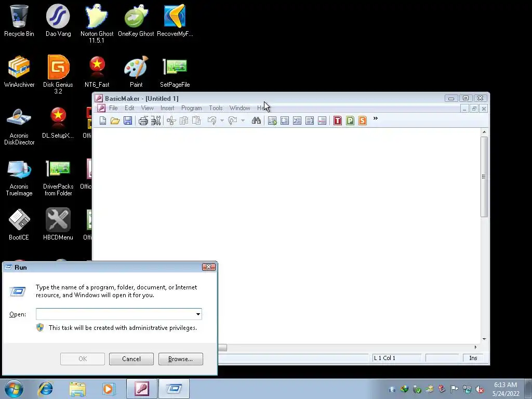Select the OneKey Ghost desktop icon

(136, 20)
